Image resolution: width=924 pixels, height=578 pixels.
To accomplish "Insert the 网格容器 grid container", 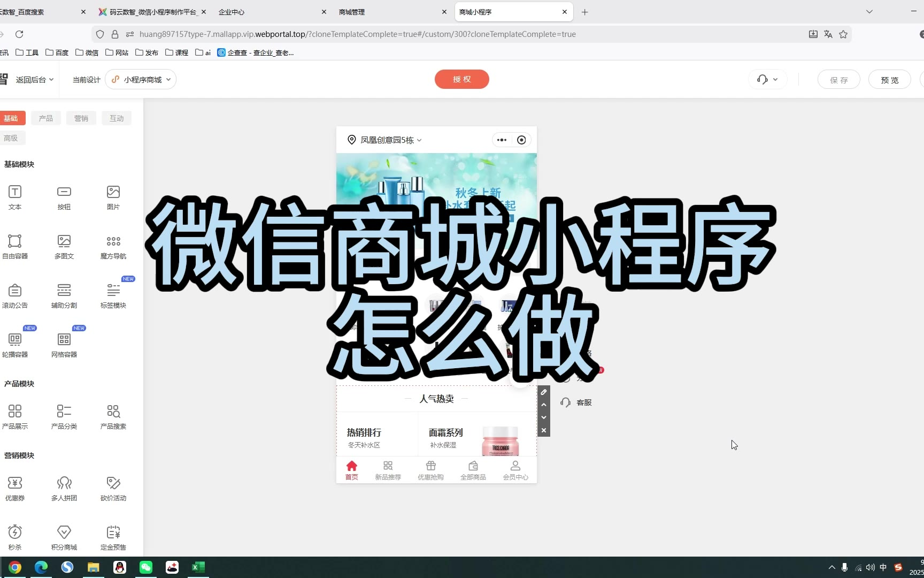I will point(64,345).
